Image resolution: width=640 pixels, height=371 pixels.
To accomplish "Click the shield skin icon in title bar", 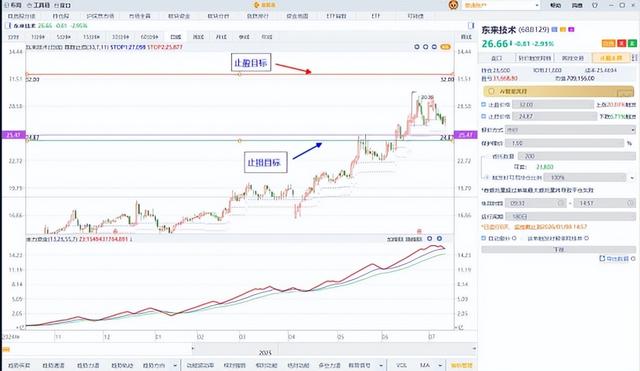I will click(594, 5).
